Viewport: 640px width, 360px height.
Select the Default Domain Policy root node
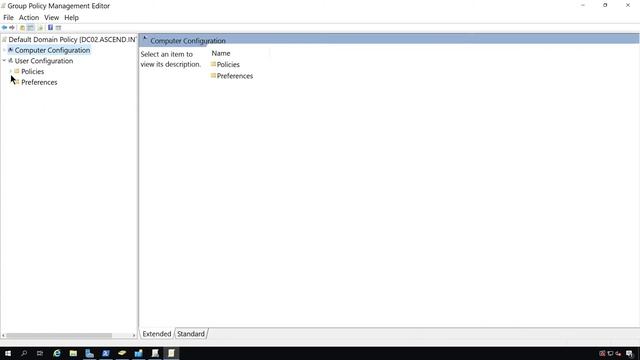click(72, 40)
